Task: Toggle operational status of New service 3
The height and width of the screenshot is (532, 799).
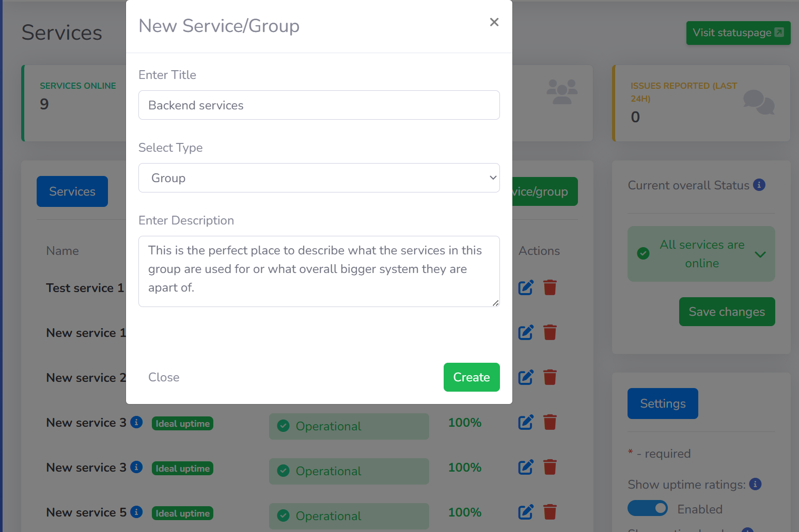Action: click(349, 426)
